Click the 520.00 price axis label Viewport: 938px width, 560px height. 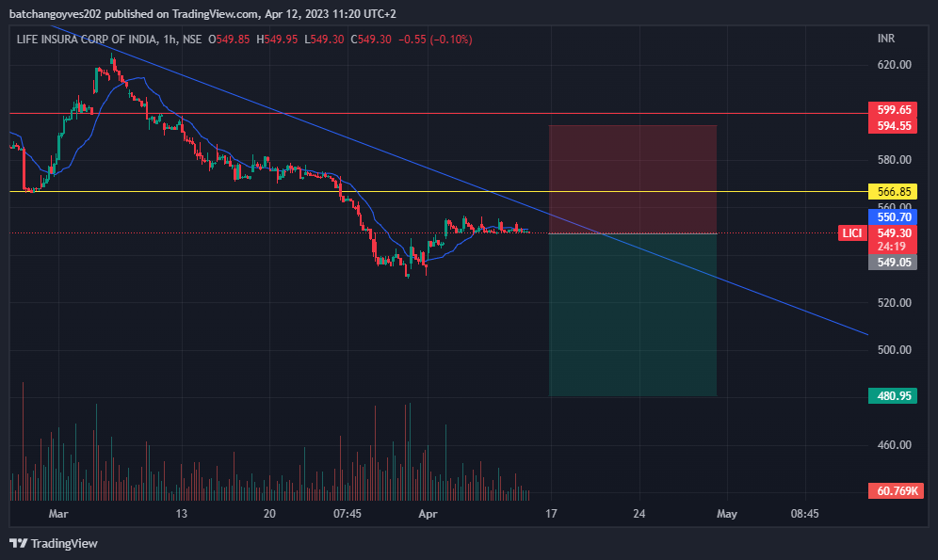click(x=895, y=302)
